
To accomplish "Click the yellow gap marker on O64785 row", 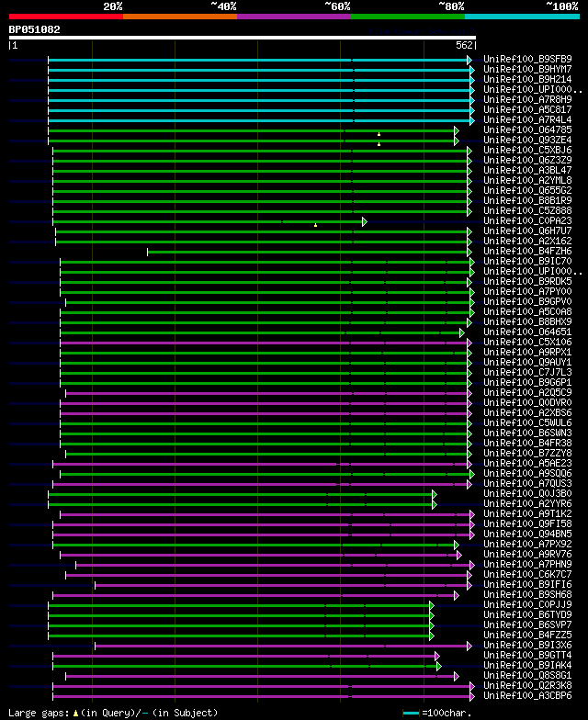I will click(x=379, y=134).
